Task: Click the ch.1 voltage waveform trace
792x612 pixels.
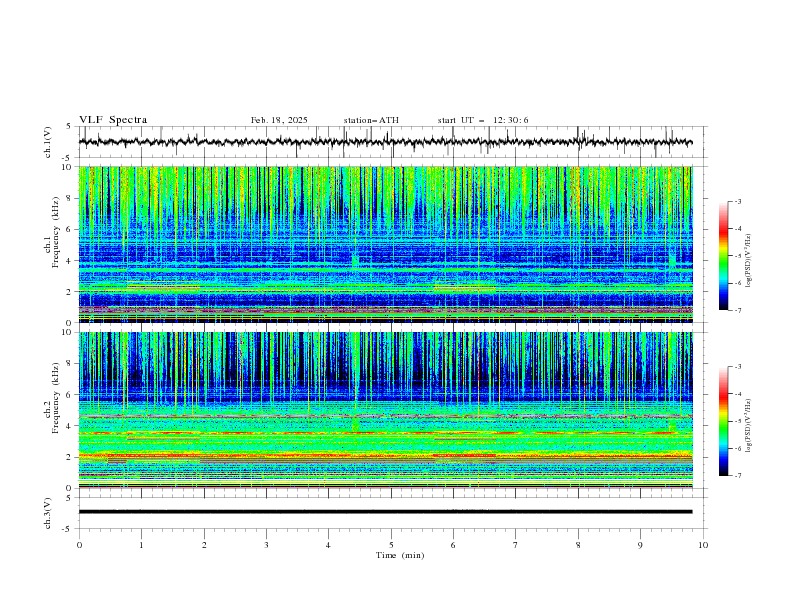Action: tap(385, 142)
